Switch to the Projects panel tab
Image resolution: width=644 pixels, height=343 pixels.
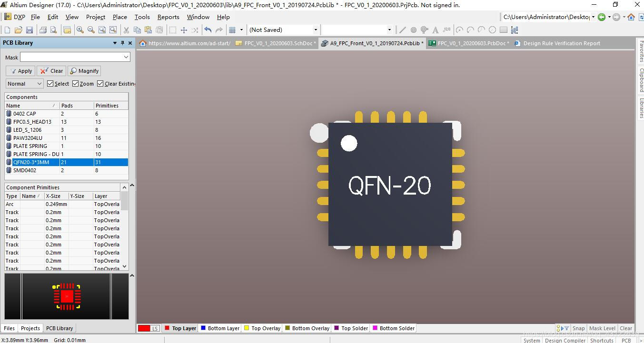coord(30,328)
